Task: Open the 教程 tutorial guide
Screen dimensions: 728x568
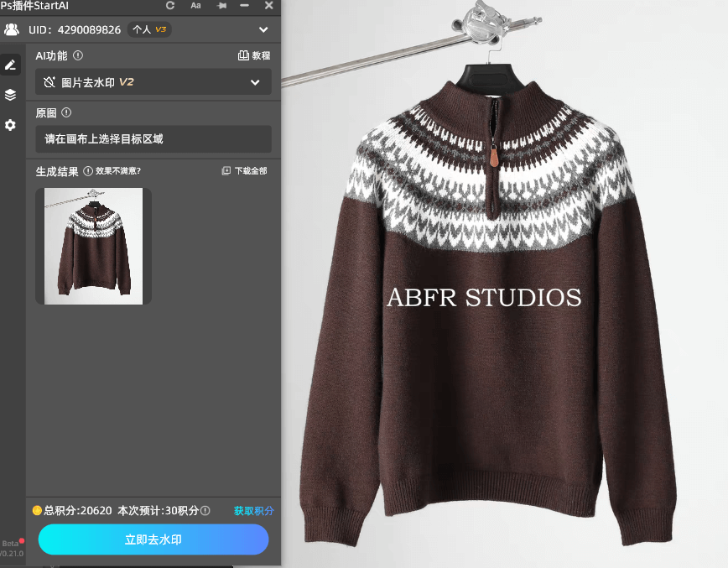Action: (251, 55)
